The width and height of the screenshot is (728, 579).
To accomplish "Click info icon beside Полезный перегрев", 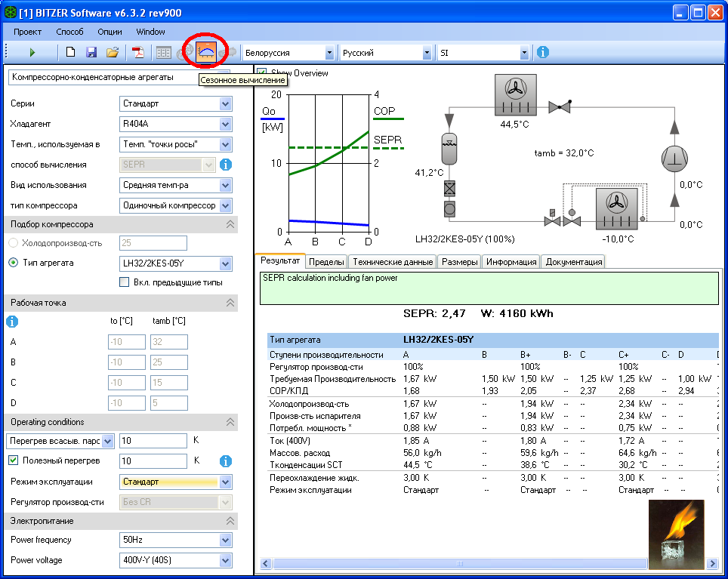I will point(226,461).
